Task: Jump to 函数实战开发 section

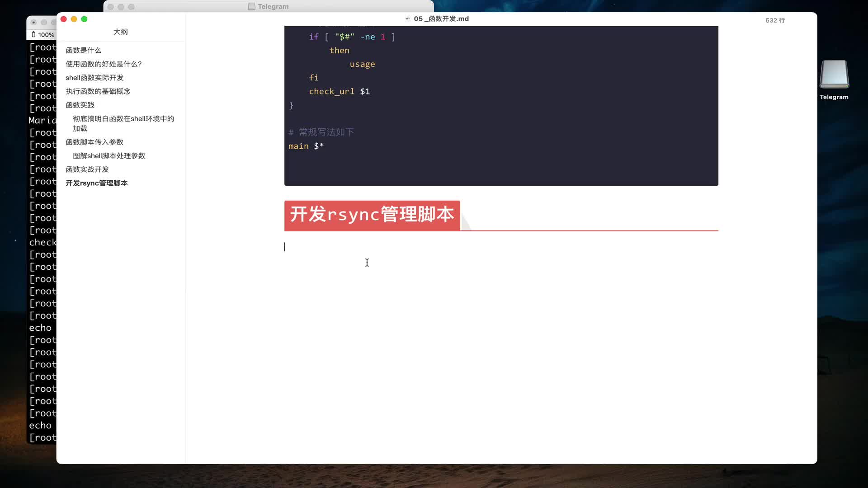Action: pyautogui.click(x=87, y=169)
